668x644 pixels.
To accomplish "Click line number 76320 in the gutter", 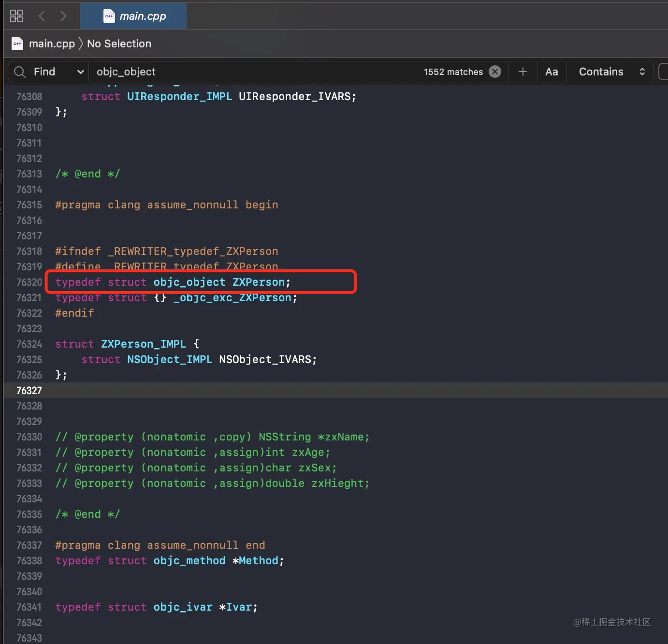I will [29, 282].
